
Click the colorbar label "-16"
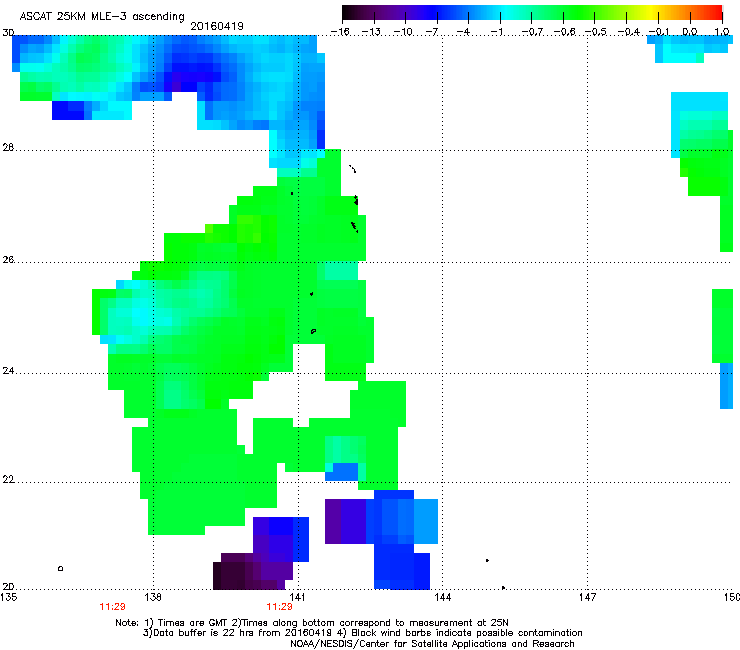pyautogui.click(x=340, y=32)
